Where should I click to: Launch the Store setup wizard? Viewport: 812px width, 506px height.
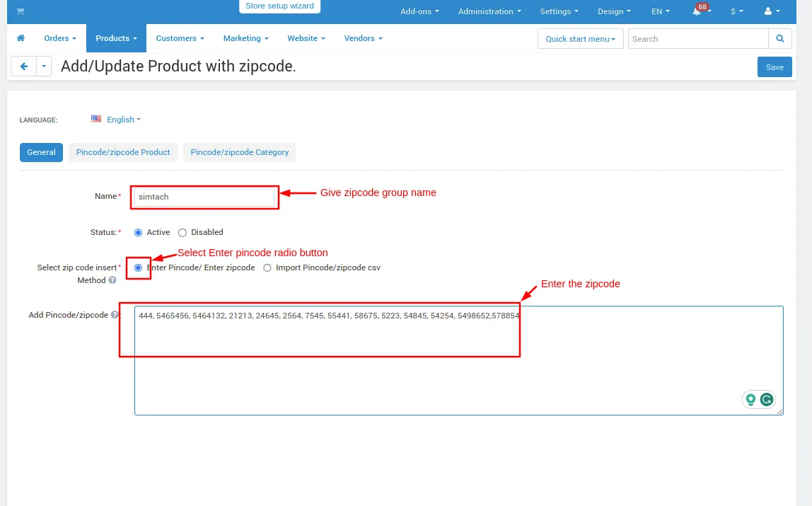(x=279, y=6)
